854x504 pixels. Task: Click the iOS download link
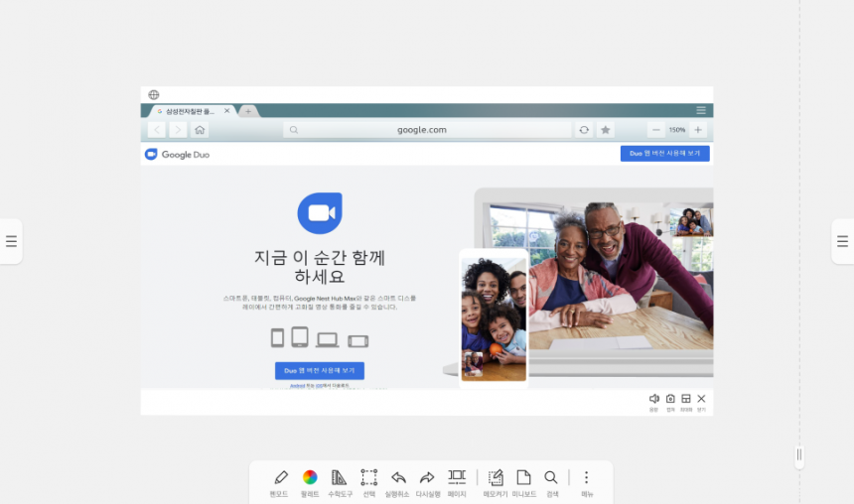click(319, 386)
